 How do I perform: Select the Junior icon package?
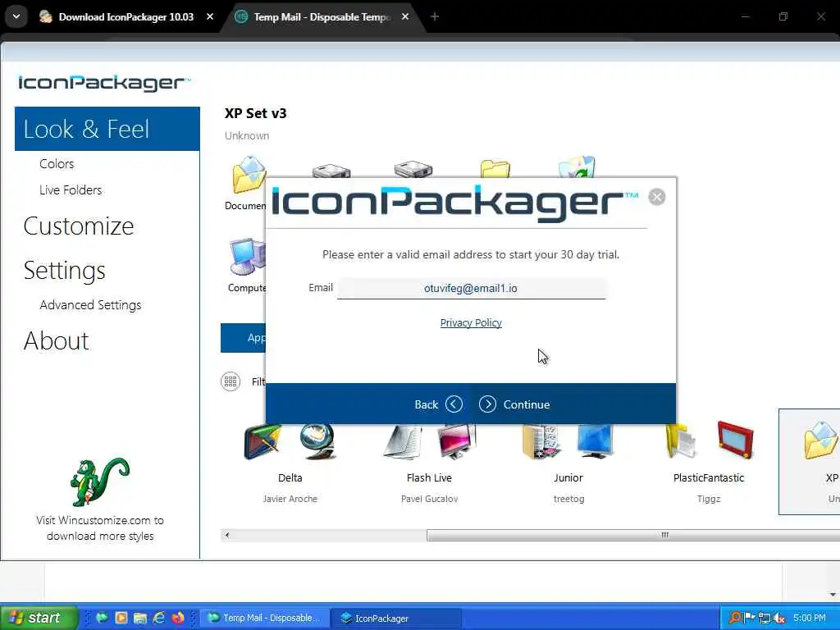(568, 463)
